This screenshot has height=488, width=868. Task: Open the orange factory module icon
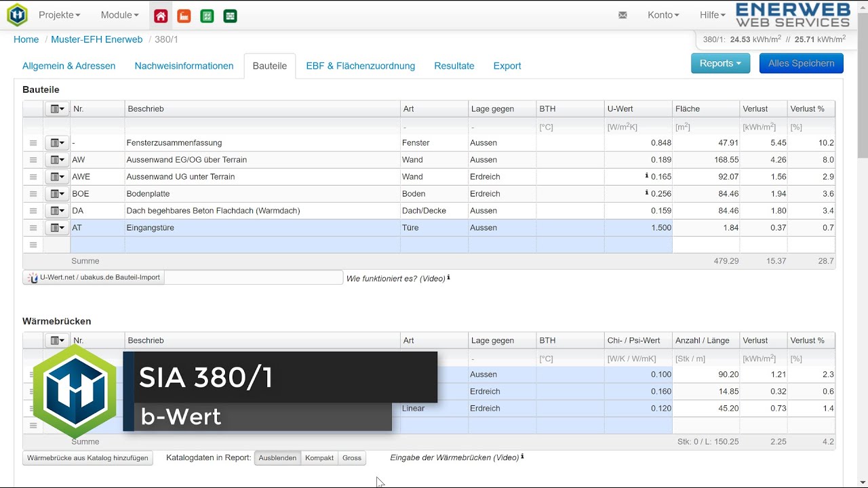tap(184, 16)
